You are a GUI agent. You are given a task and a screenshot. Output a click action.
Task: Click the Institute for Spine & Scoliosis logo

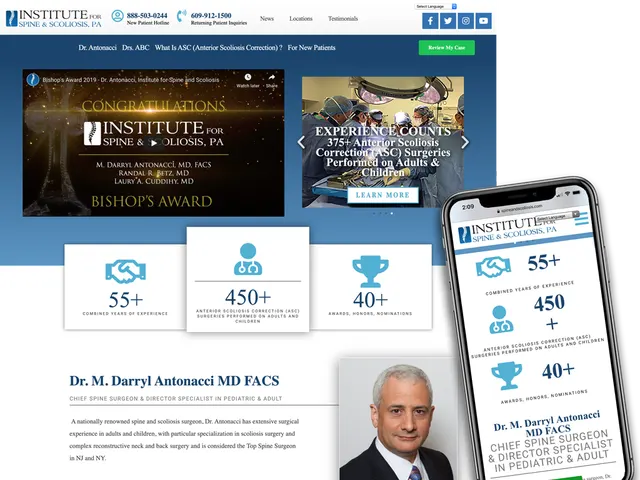click(53, 19)
